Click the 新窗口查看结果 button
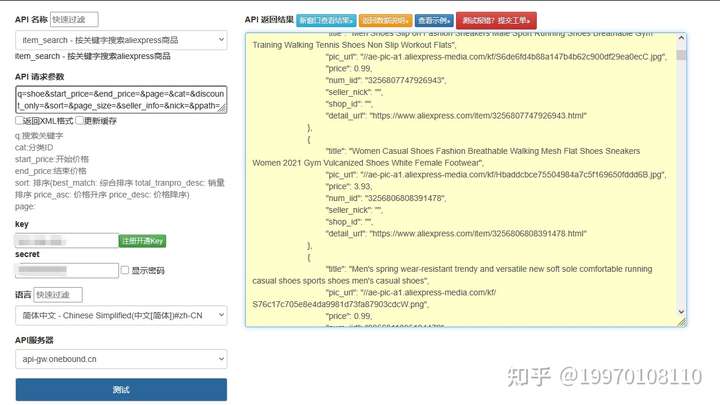This screenshot has width=720, height=405. coord(326,20)
